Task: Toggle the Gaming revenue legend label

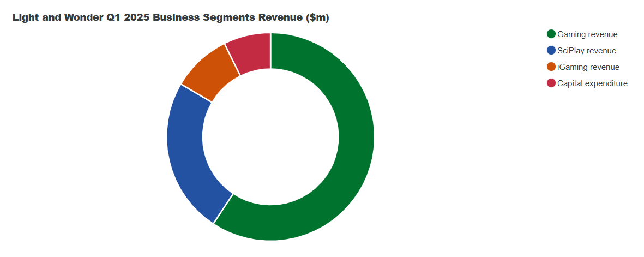Action: tap(587, 34)
